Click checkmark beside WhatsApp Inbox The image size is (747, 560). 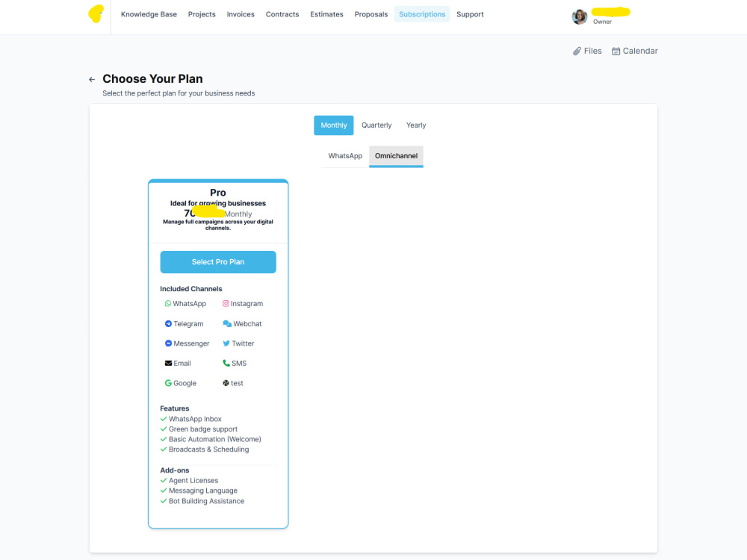coord(164,419)
